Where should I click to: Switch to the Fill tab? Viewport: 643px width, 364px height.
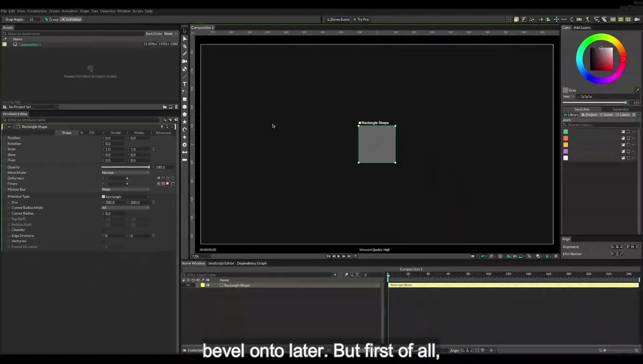coord(92,133)
